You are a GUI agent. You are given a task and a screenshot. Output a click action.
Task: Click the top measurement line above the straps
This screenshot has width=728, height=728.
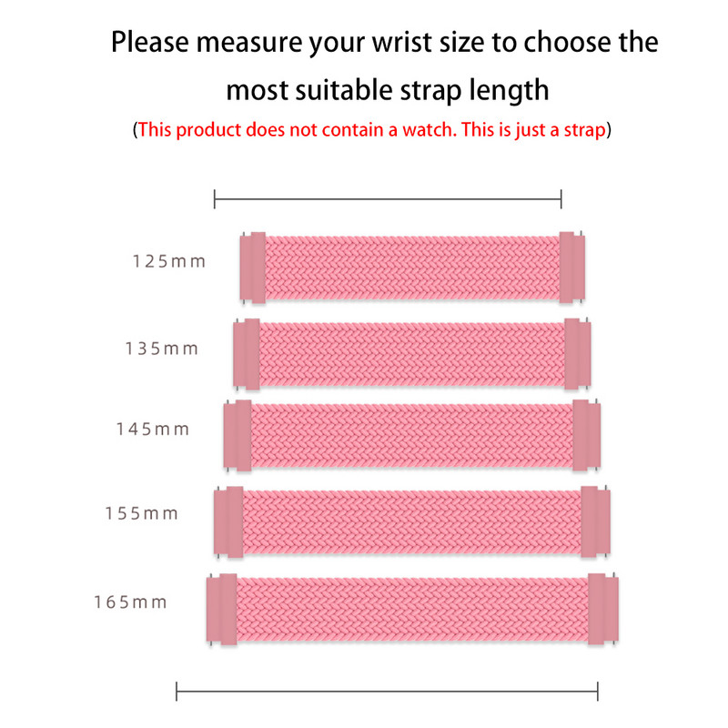(x=388, y=199)
